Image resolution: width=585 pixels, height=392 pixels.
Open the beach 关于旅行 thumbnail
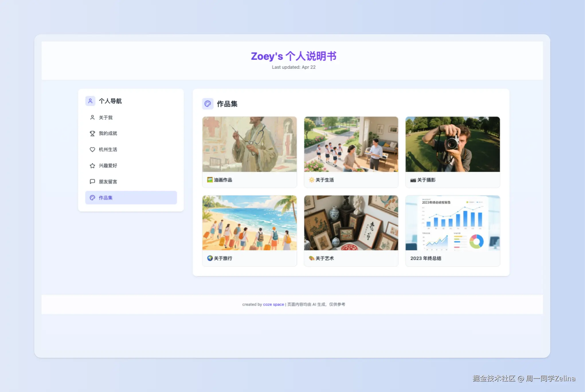(249, 223)
